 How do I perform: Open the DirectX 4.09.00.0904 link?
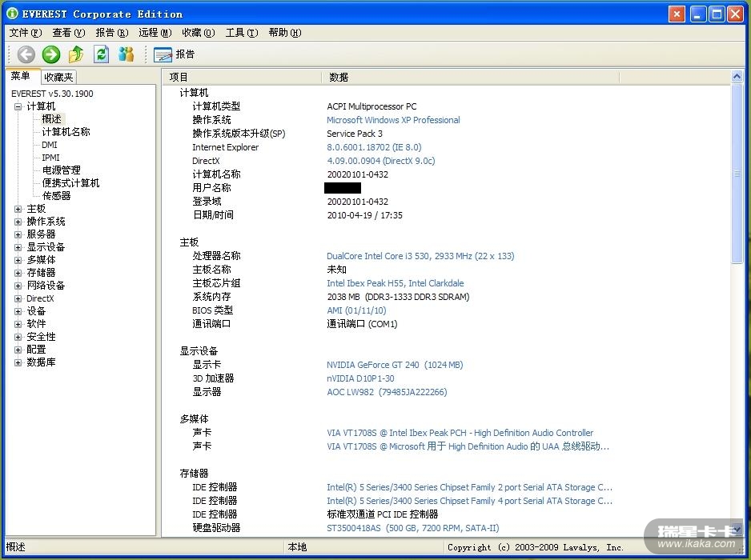click(381, 161)
